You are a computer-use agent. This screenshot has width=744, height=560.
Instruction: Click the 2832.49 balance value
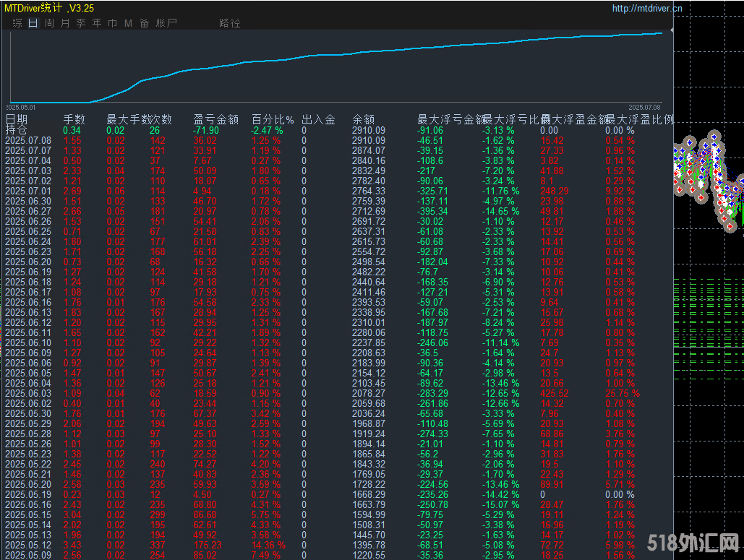369,171
